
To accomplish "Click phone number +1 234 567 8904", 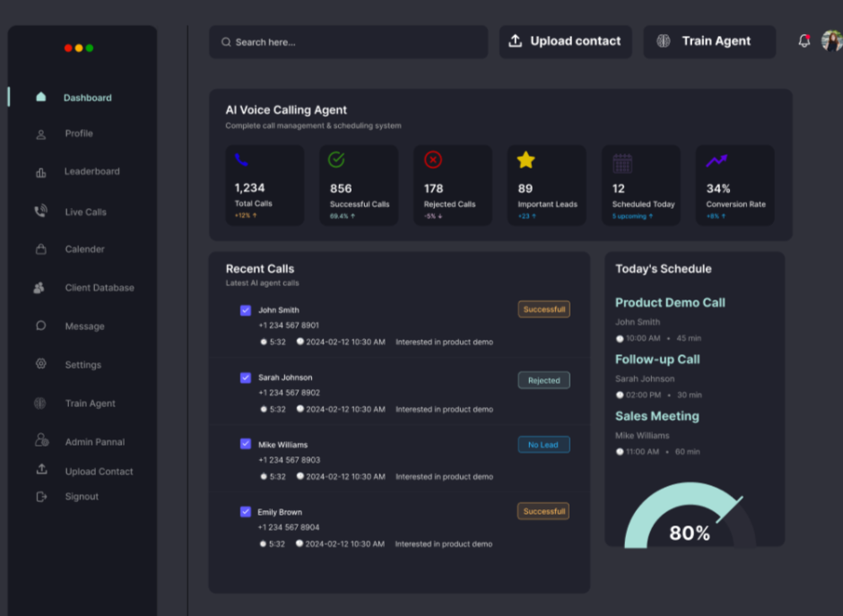I will point(289,526).
